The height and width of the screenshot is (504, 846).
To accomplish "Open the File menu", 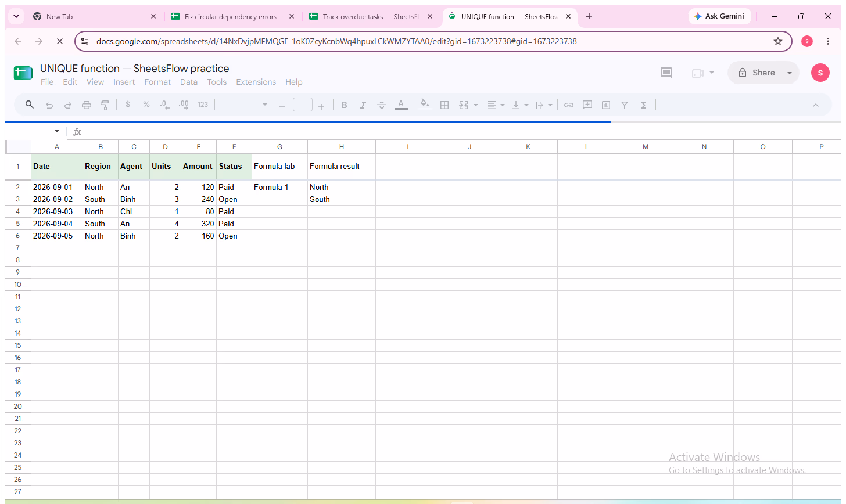I will pos(47,82).
